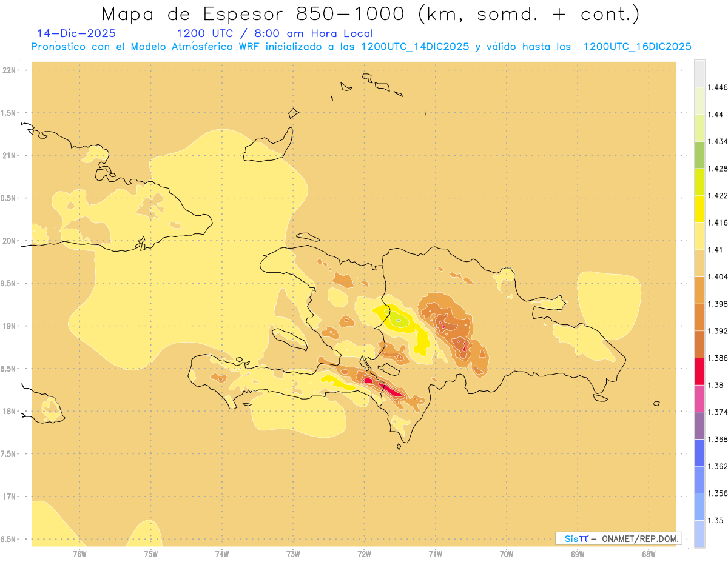Screen dimensions: 728x562
Task: Click the legend value '1.404'
Action: click(x=718, y=277)
